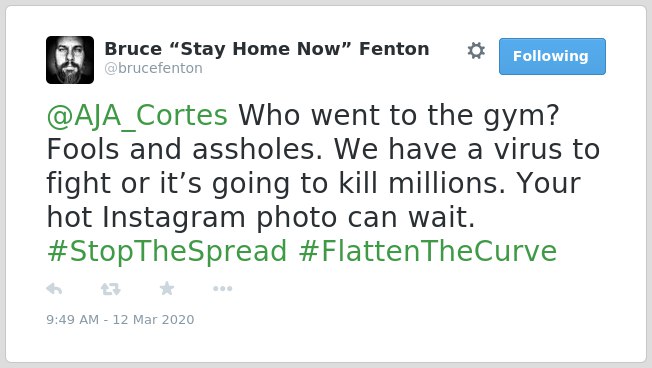Viewport: 652px width, 368px height.
Task: Open the gear user actions dropdown
Action: 476,51
